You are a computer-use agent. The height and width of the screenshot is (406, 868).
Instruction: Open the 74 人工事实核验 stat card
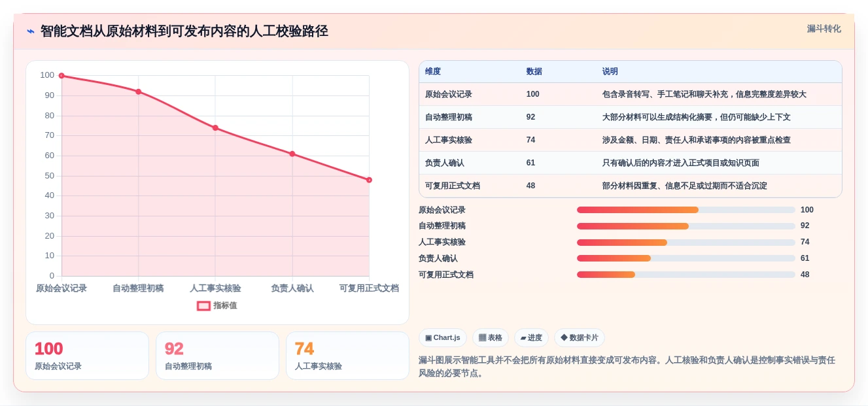(347, 356)
